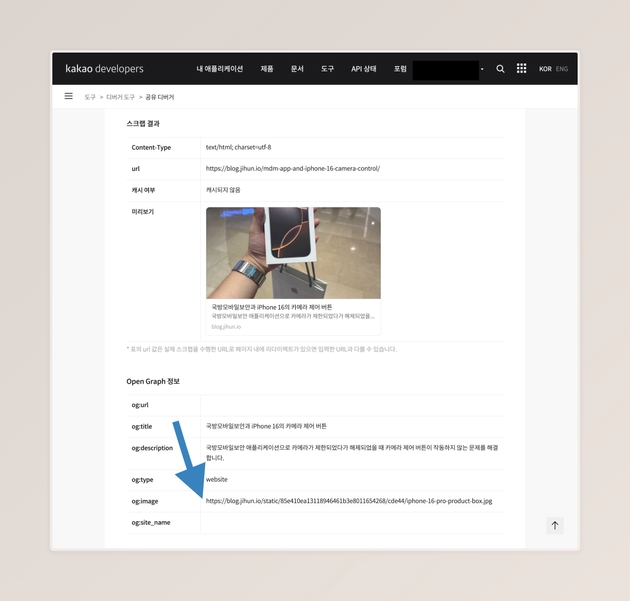This screenshot has width=630, height=601.
Task: Click the 도구 breadcrumb link
Action: click(x=90, y=97)
